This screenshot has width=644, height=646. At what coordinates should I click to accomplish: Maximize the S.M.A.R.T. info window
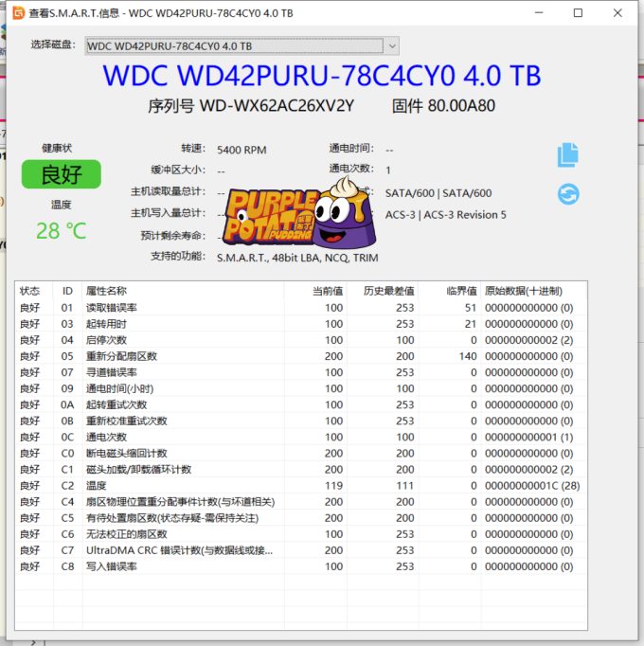click(x=578, y=13)
